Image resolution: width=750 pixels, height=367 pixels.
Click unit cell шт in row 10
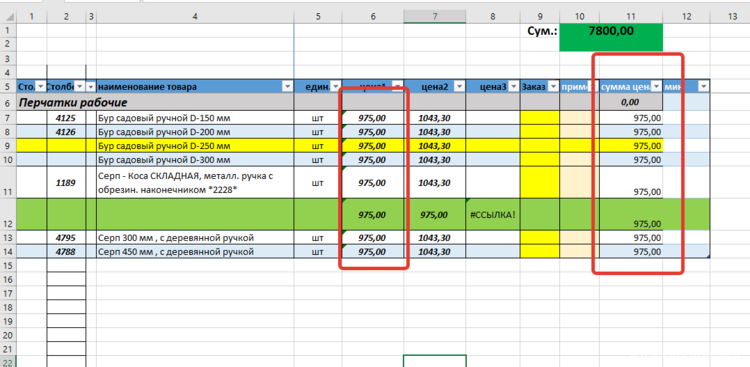[318, 159]
